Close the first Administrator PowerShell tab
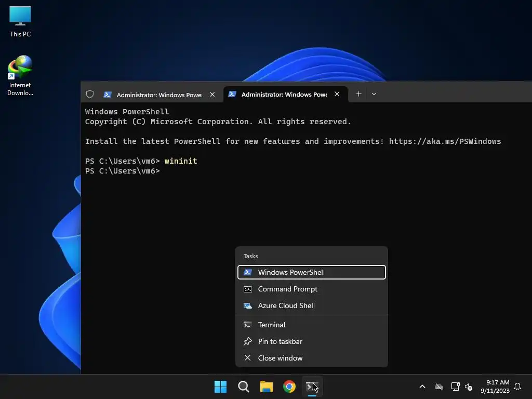532x399 pixels. (x=212, y=95)
